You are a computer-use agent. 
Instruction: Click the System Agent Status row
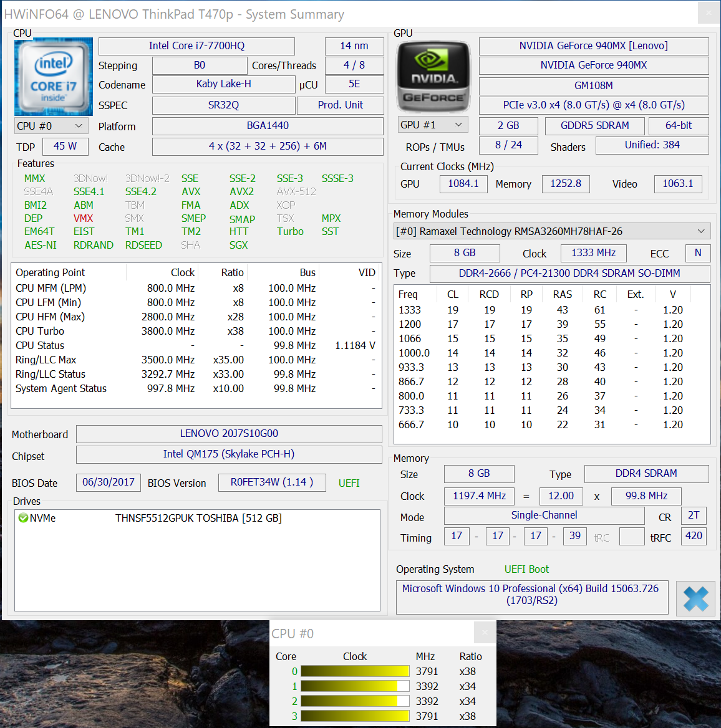click(196, 388)
